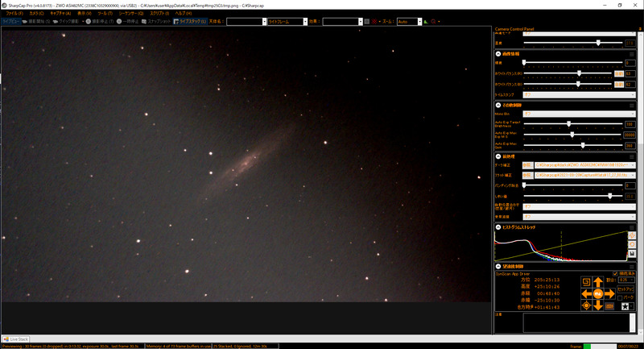Click the 参照 browse button for dark correction

[528, 165]
